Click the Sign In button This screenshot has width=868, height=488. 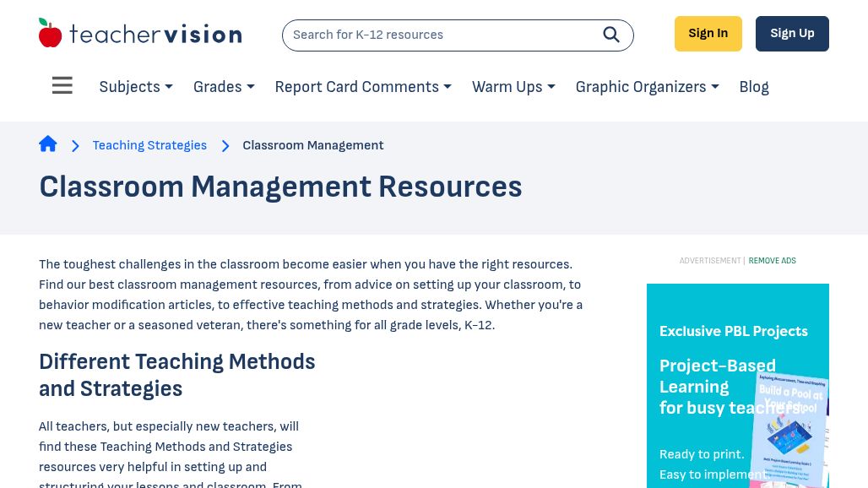[x=708, y=33]
